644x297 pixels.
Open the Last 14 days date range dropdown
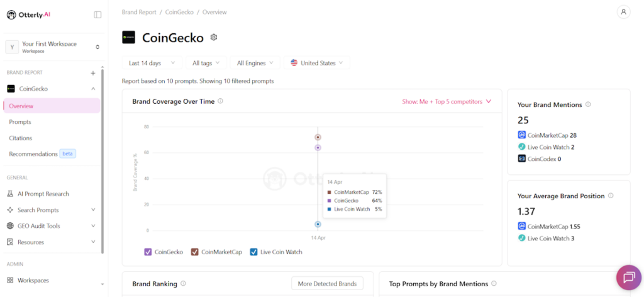pyautogui.click(x=152, y=63)
